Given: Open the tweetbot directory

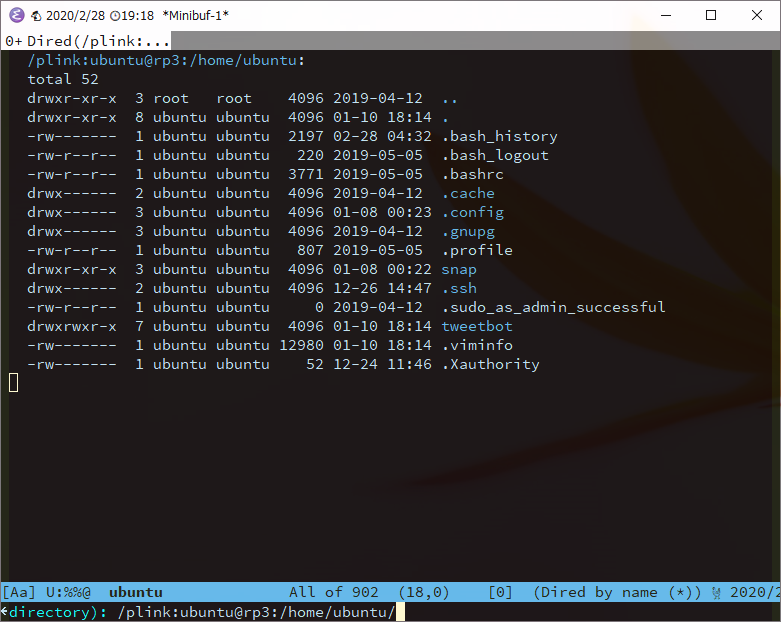Looking at the screenshot, I should (477, 326).
